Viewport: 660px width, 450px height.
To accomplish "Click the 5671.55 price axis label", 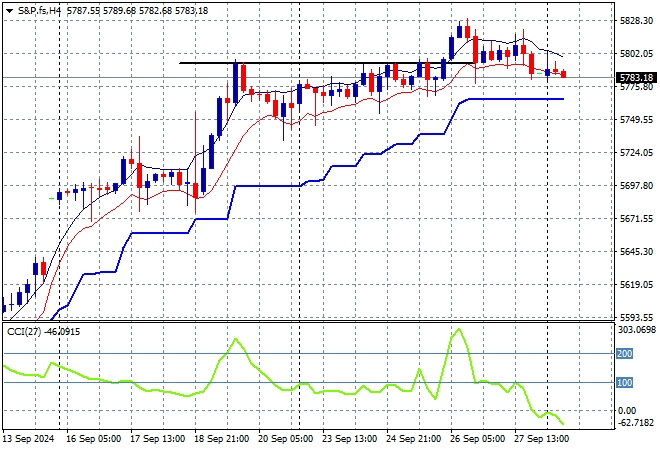I will tap(636, 218).
